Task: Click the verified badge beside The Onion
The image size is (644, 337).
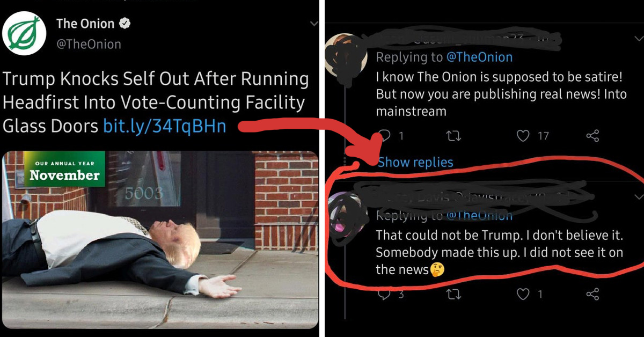Action: 125,24
